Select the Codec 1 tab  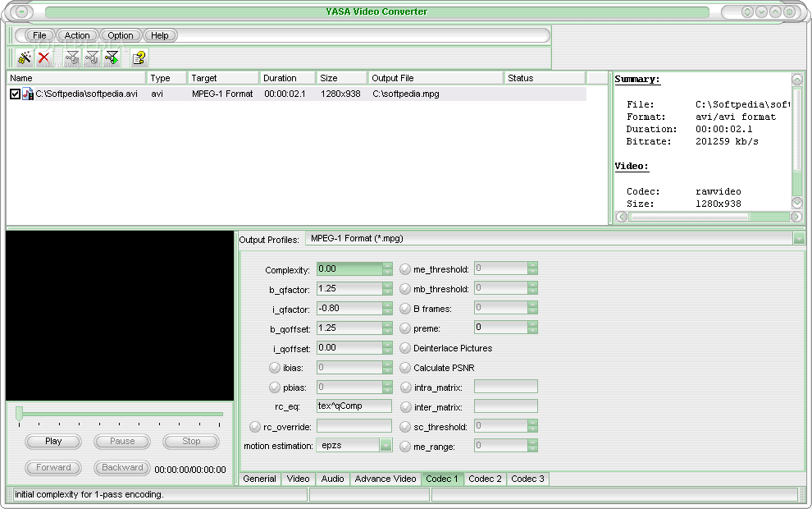point(442,479)
